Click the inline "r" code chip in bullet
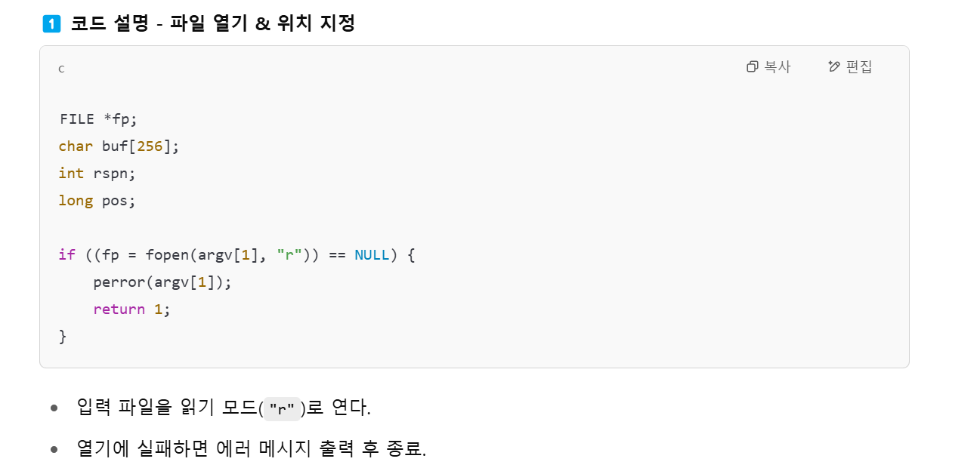 (282, 408)
